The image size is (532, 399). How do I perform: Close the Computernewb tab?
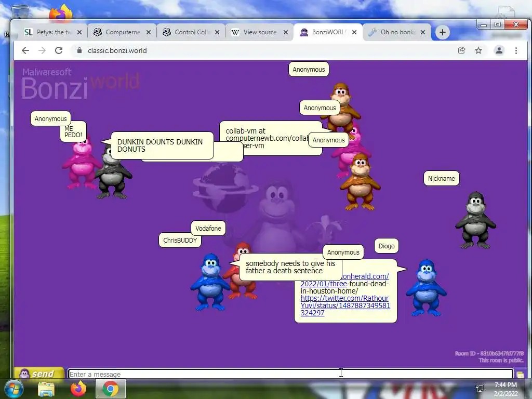click(148, 32)
